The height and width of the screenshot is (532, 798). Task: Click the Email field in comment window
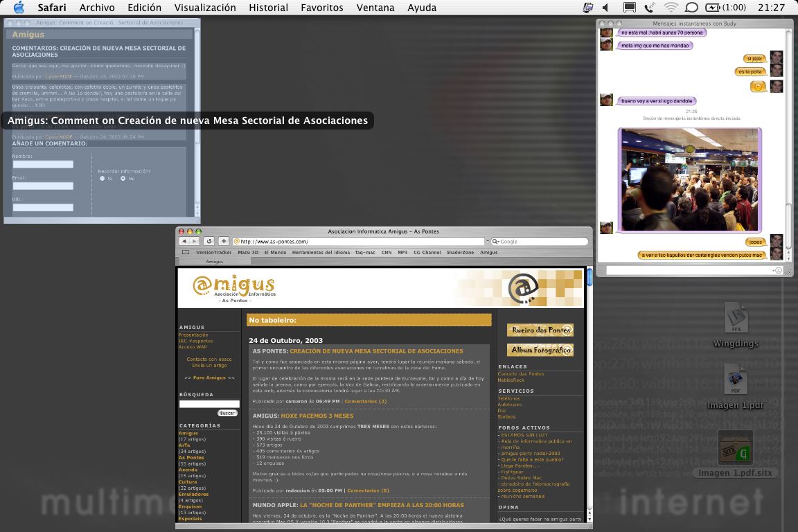pos(43,186)
